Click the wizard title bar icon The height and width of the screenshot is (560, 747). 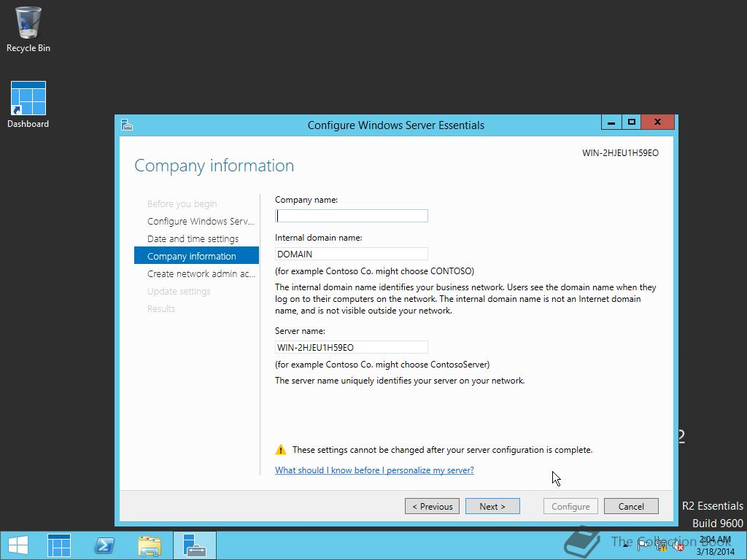127,125
